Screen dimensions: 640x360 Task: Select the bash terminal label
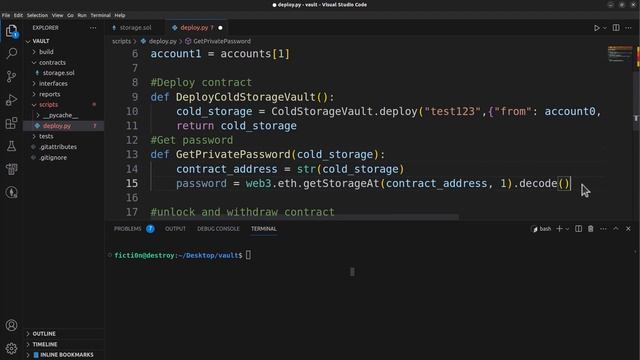(x=542, y=229)
